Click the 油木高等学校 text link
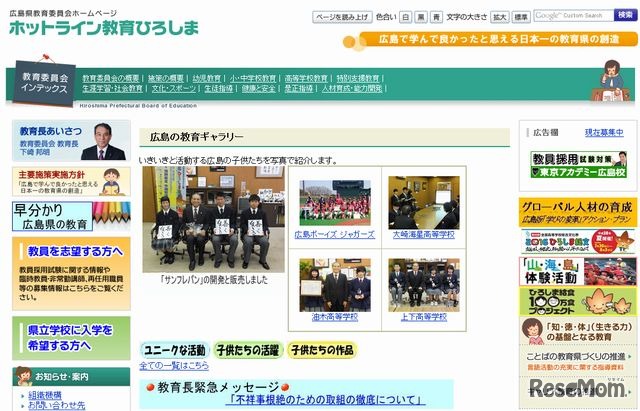Viewport: 640px width, 411px height. 335,317
